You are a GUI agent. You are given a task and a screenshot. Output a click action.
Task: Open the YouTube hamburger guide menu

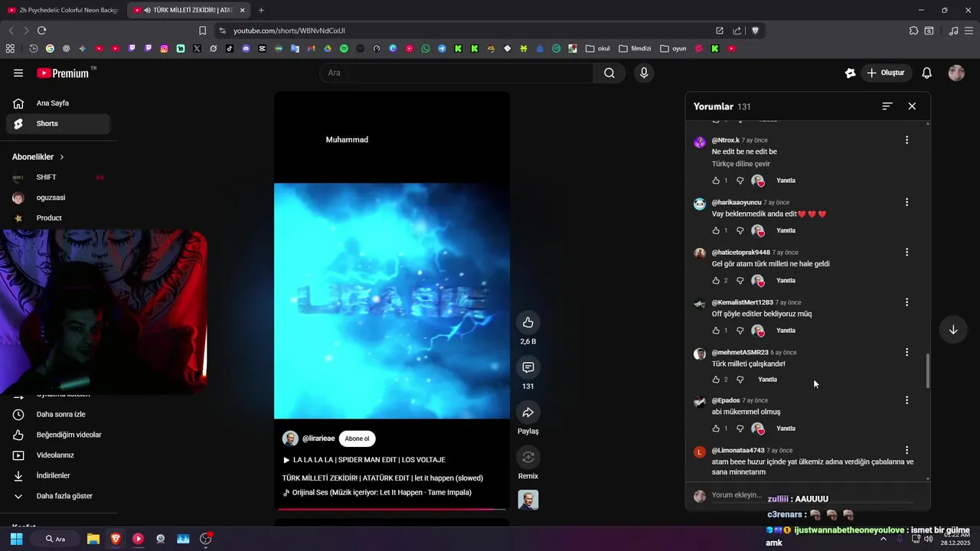point(18,73)
